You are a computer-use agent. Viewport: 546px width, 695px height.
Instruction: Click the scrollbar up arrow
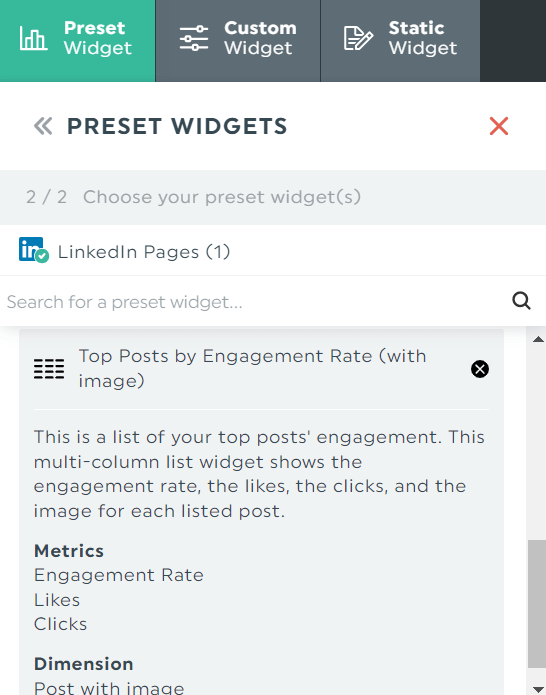pos(538,340)
